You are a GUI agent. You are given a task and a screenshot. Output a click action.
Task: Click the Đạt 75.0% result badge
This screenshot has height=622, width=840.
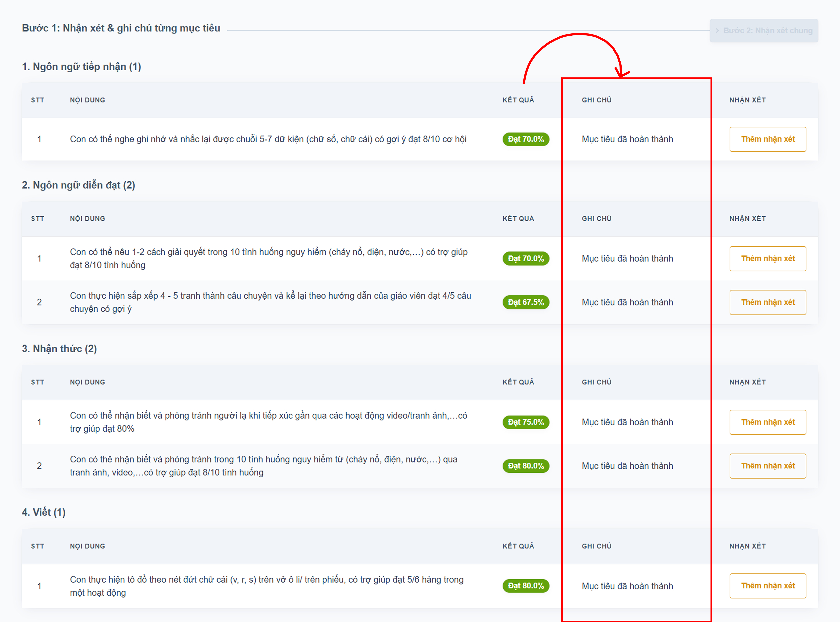[x=526, y=422]
